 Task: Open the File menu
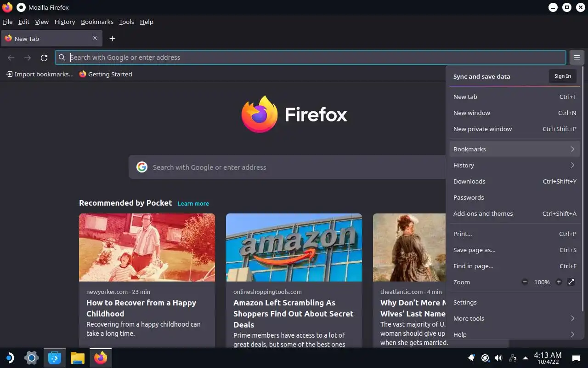tap(7, 22)
